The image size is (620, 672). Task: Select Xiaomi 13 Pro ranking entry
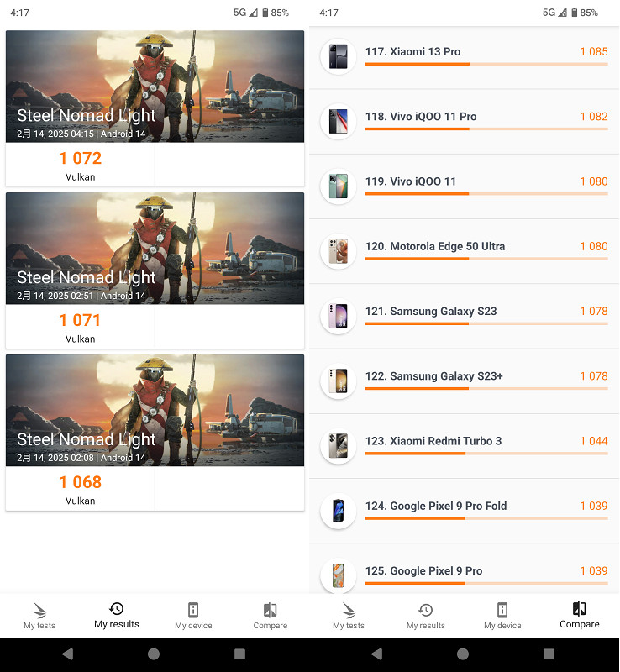(x=464, y=56)
